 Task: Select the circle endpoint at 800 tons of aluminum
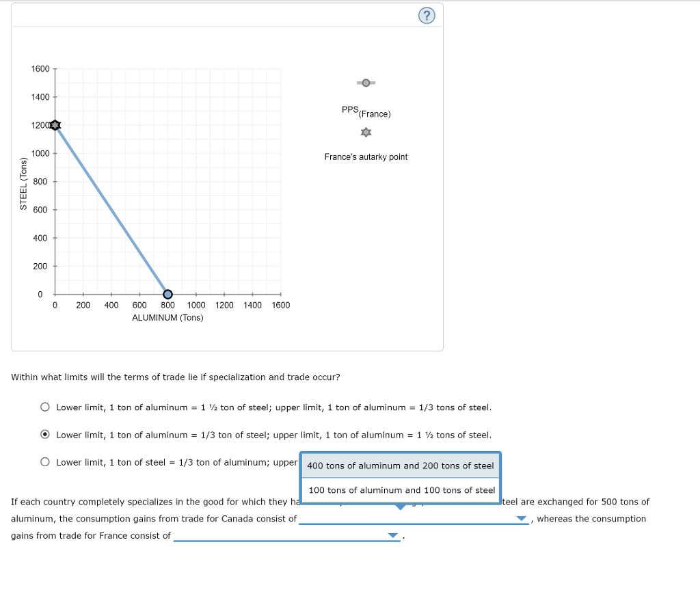[167, 294]
